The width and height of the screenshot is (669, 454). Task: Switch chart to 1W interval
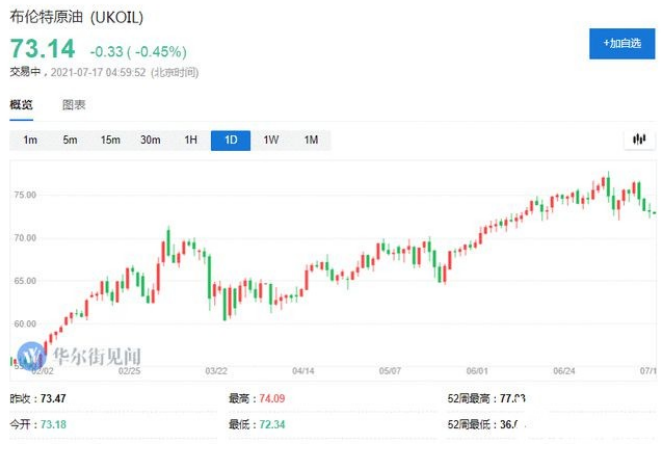pyautogui.click(x=270, y=140)
